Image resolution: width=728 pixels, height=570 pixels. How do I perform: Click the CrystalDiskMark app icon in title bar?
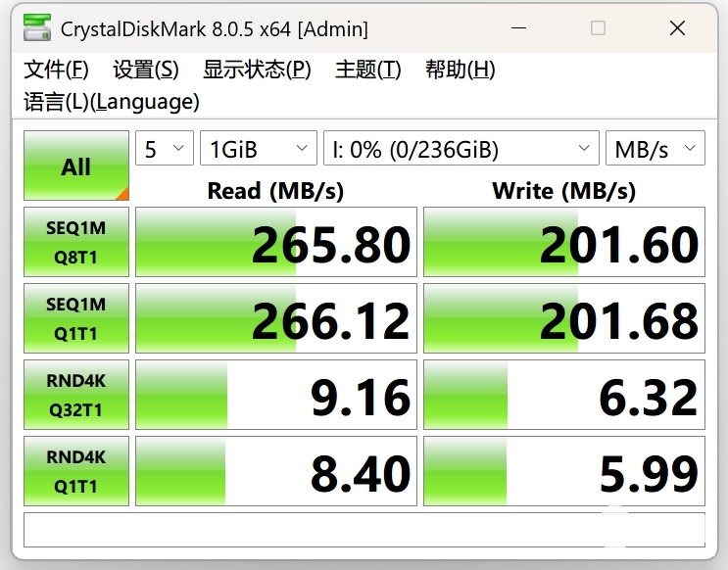(x=37, y=27)
